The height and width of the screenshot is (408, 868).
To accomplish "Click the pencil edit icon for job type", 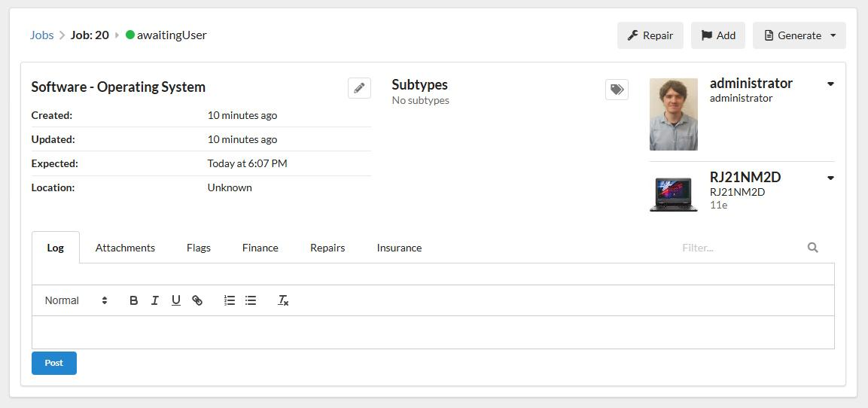I will point(359,88).
